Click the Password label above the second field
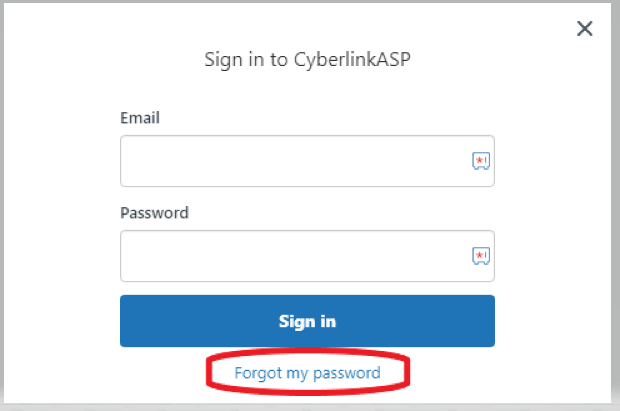Screen dimensions: 620x411 (154, 213)
